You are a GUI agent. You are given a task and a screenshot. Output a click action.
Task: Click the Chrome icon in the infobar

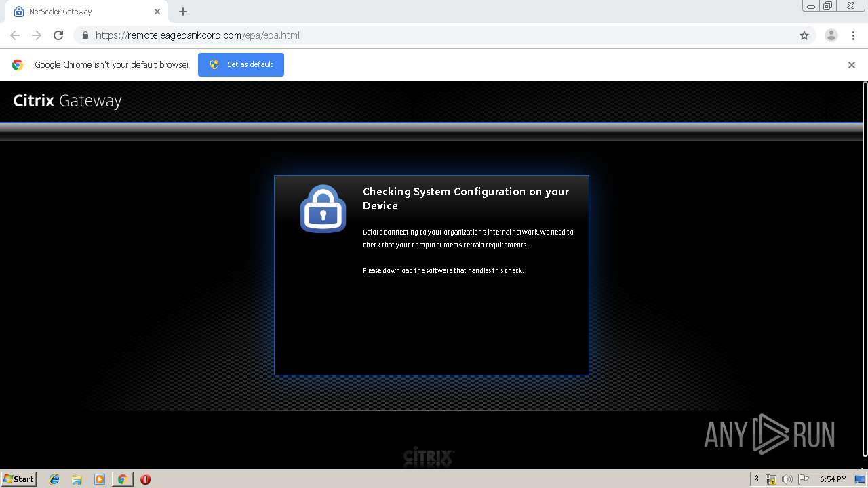click(x=18, y=65)
